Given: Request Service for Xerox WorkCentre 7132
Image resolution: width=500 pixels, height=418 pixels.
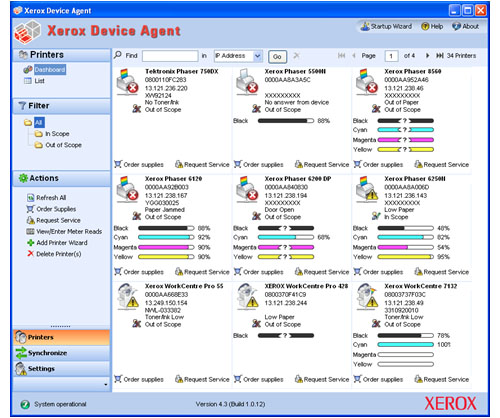Looking at the screenshot, I should coord(442,379).
